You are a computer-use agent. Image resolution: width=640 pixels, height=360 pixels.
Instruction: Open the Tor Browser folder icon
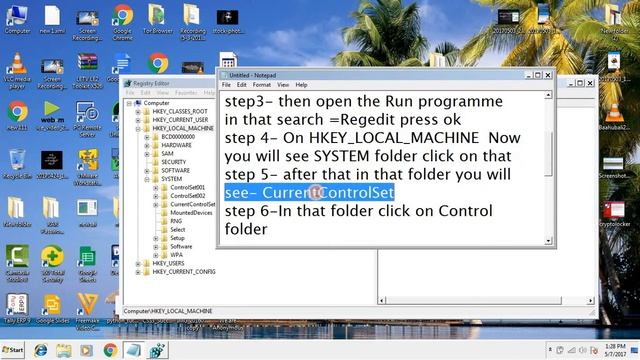point(158,20)
